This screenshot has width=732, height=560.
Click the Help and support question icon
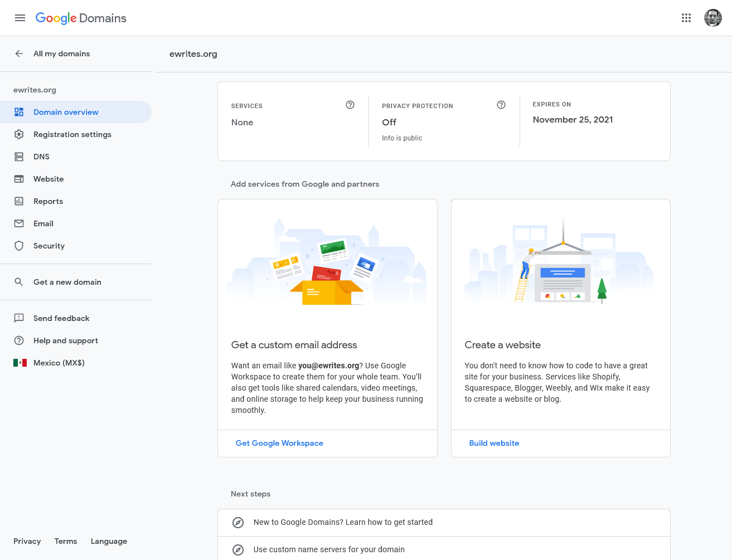(19, 340)
